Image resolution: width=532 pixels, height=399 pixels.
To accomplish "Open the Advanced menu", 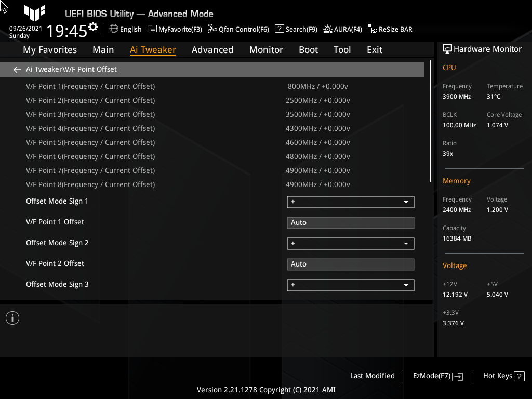I will [212, 49].
